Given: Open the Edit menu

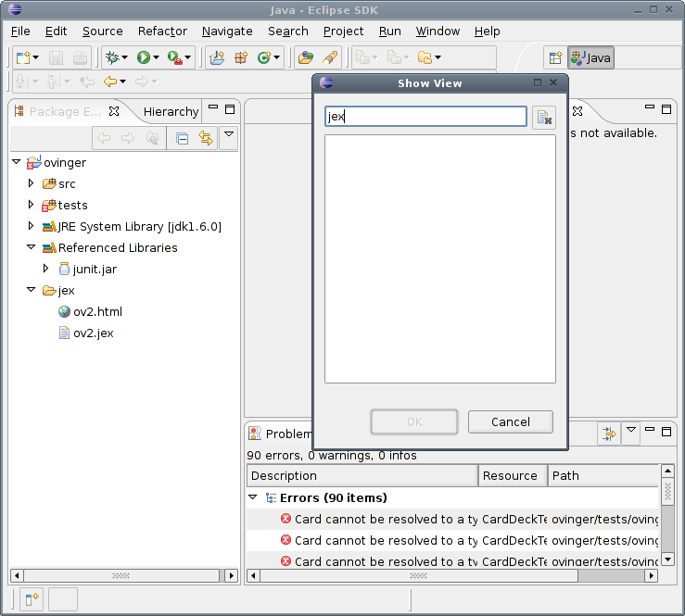Looking at the screenshot, I should pos(56,31).
